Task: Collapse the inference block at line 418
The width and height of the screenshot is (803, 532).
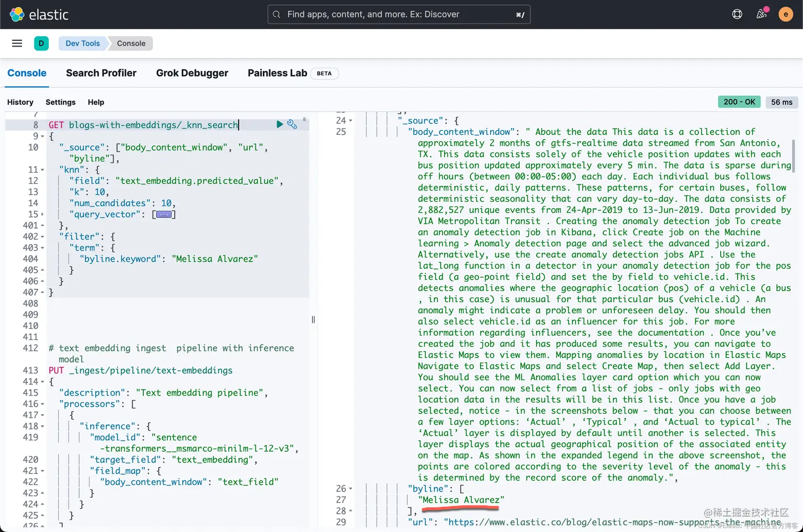Action: click(42, 426)
